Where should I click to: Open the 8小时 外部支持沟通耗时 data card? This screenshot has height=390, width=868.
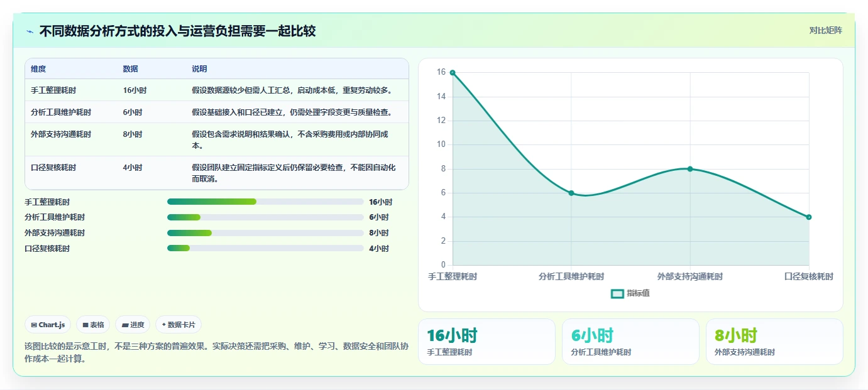pyautogui.click(x=774, y=342)
